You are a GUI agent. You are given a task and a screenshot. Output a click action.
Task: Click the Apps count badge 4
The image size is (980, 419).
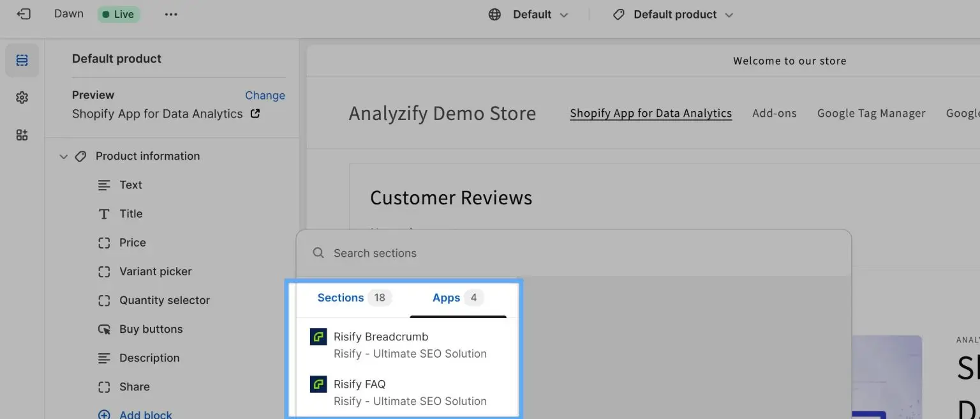(x=473, y=298)
